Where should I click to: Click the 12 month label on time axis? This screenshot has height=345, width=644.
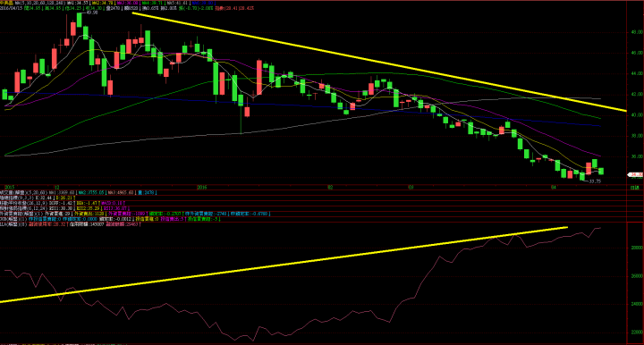(56, 187)
